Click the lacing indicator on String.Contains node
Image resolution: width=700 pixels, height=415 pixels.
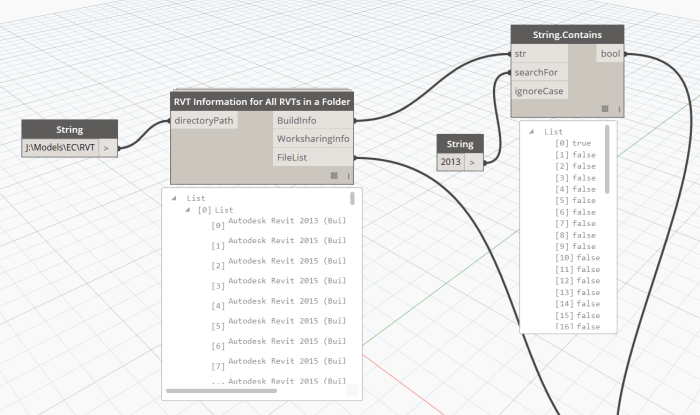(x=618, y=110)
